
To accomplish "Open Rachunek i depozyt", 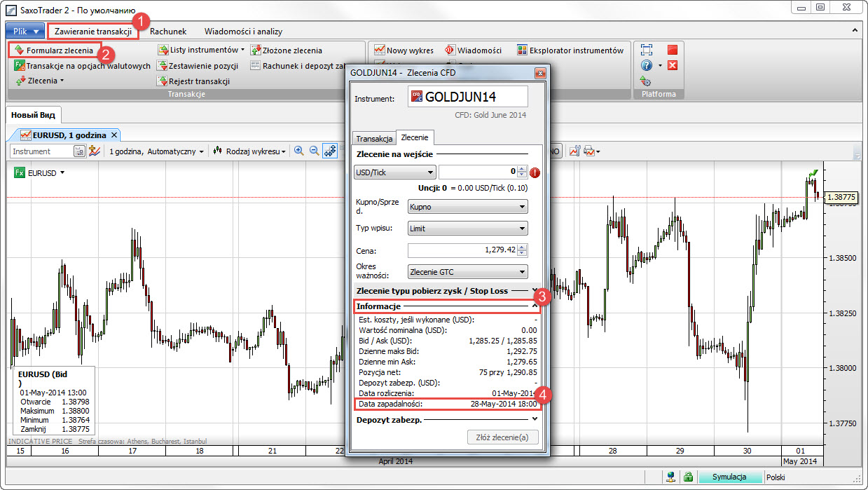I will click(298, 66).
